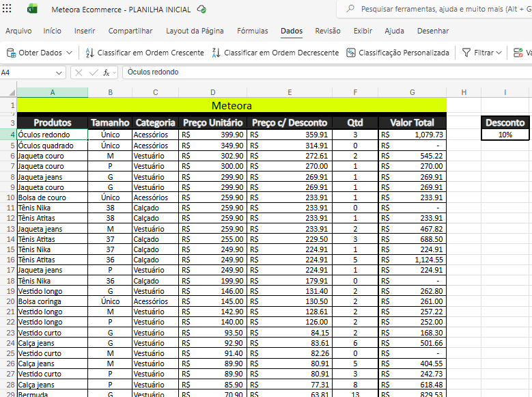Open the insert function fx button
The height and width of the screenshot is (397, 532).
107,72
